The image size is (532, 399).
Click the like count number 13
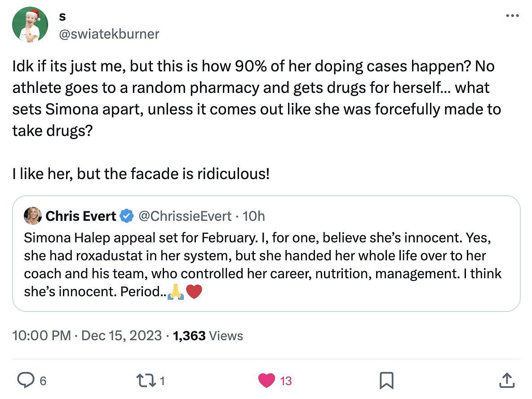click(286, 381)
